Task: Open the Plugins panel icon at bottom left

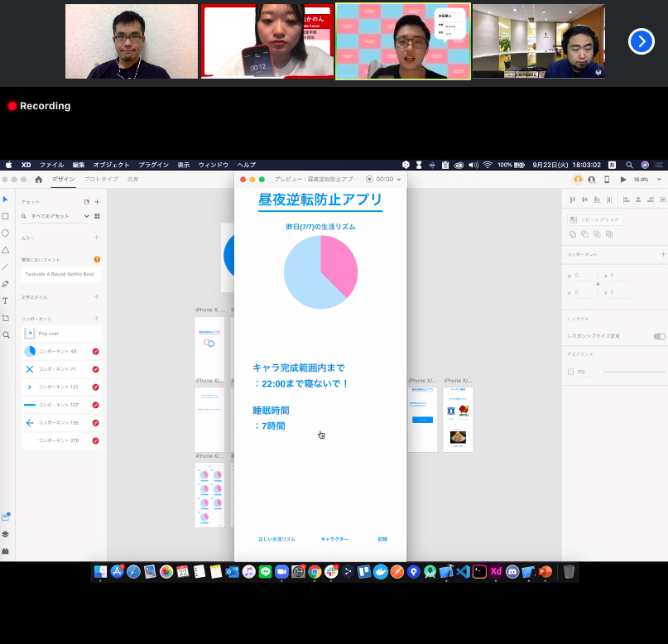Action: [x=6, y=550]
